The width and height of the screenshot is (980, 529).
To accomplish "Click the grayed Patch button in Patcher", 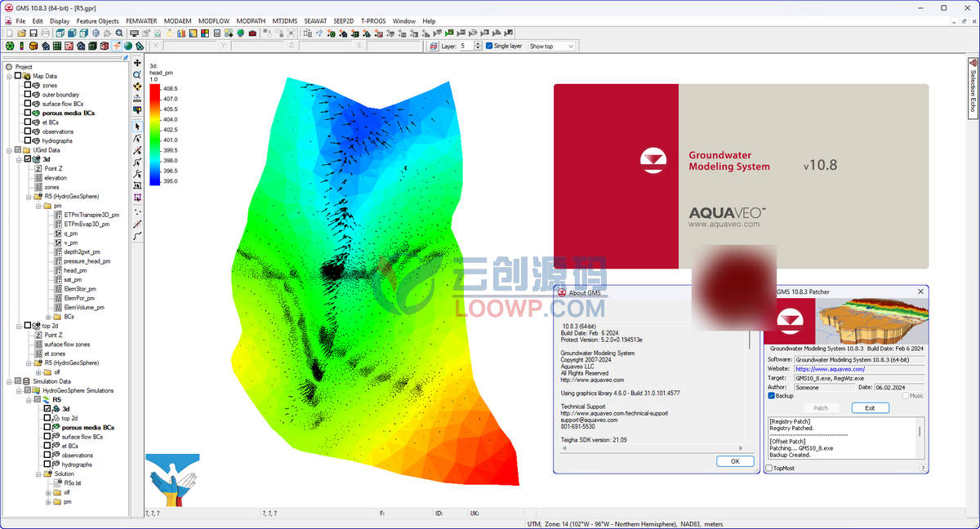I will [x=821, y=408].
